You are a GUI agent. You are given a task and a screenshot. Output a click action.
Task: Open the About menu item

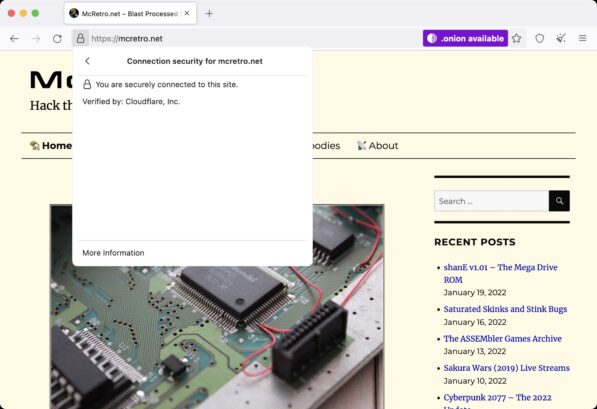click(377, 145)
